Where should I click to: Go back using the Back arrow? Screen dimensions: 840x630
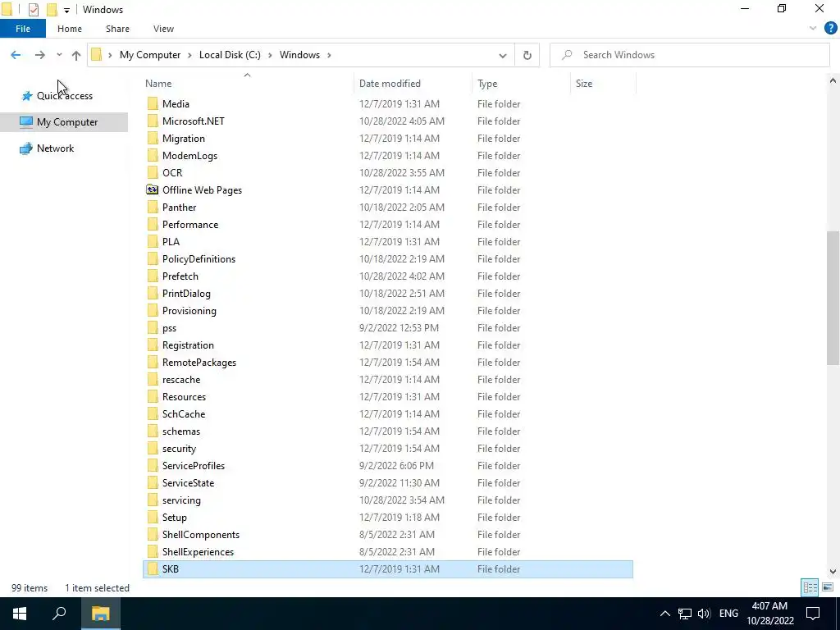tap(16, 55)
